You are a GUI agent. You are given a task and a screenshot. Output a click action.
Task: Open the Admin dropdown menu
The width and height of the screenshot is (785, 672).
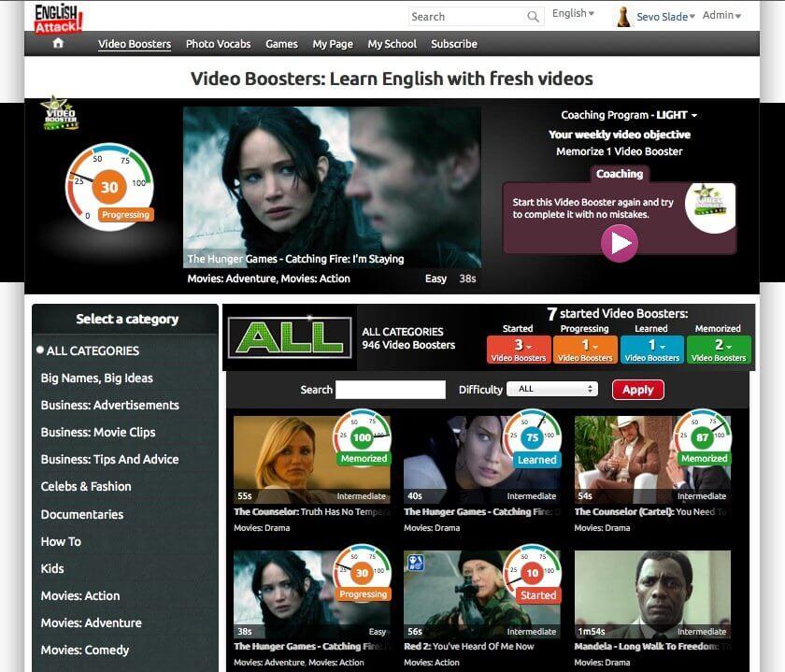[721, 15]
